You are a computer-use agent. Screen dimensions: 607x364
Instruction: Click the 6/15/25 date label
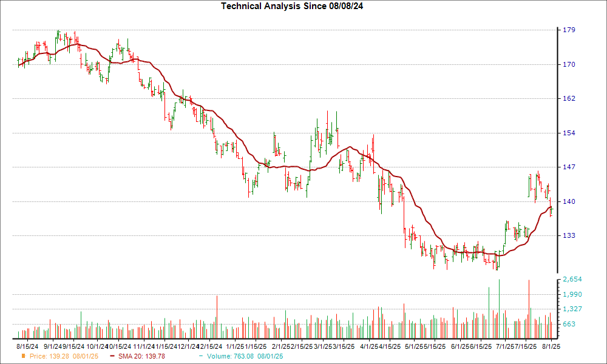click(480, 346)
